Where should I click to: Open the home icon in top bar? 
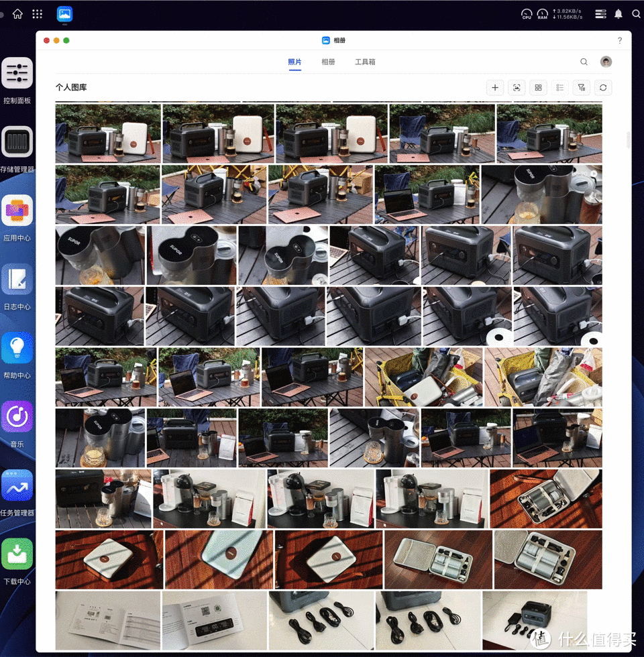click(17, 14)
